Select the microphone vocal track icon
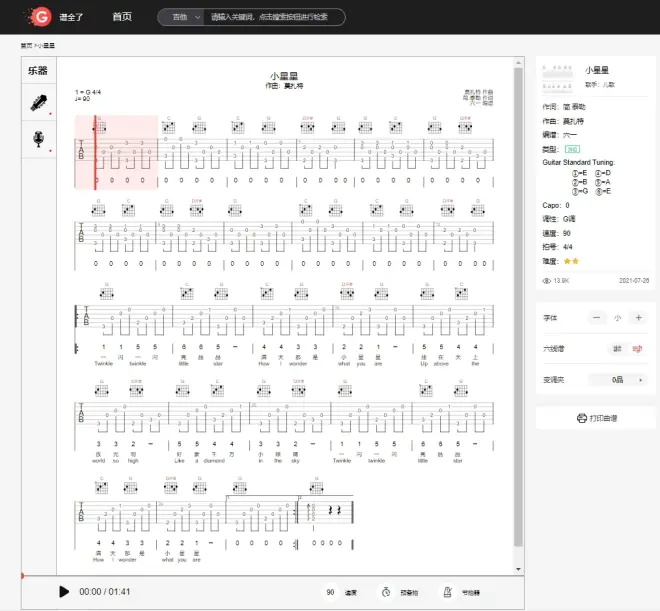 38,138
